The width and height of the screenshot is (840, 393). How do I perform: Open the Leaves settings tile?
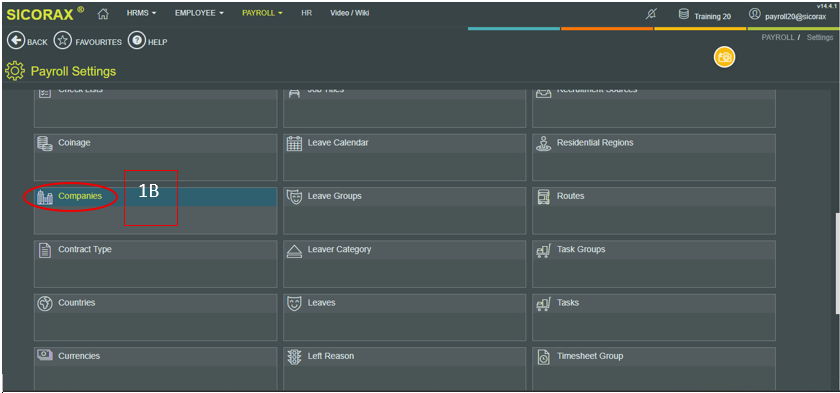[x=404, y=318]
